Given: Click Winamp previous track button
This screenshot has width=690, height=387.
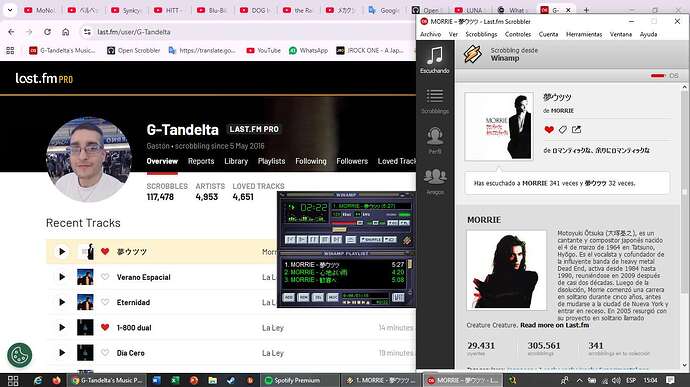Looking at the screenshot, I should 290,240.
